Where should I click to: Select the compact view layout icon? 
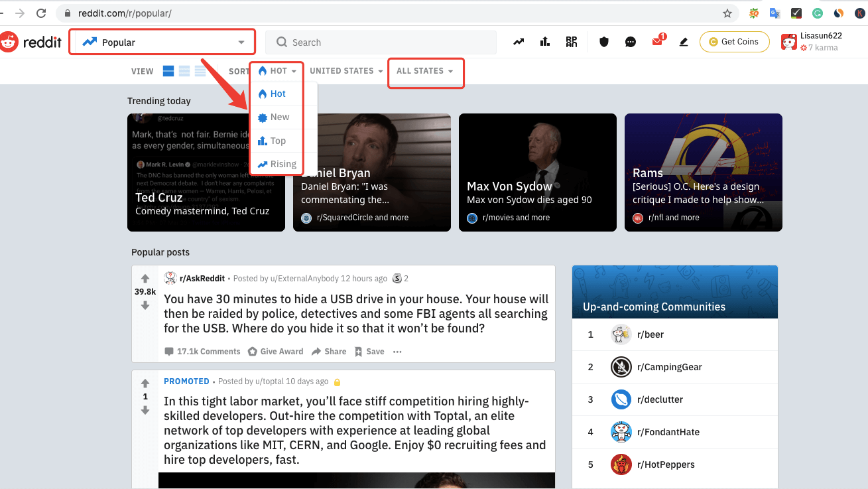click(200, 71)
